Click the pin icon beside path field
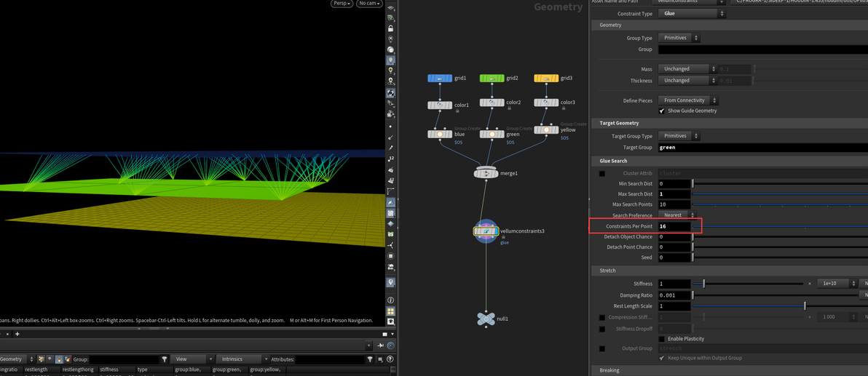 pyautogui.click(x=381, y=345)
